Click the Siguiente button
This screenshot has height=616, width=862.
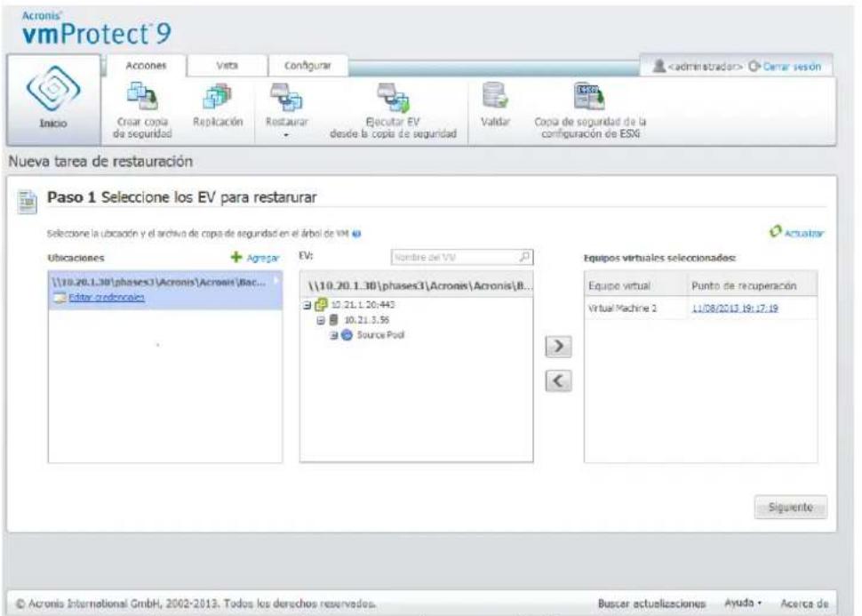[x=791, y=507]
